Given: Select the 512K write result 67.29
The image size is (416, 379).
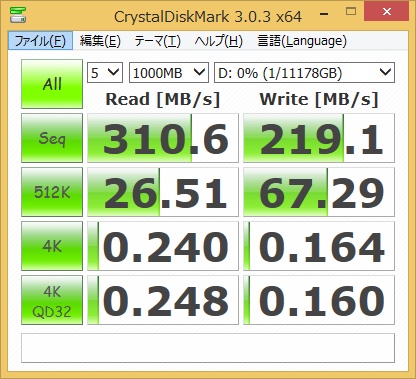Looking at the screenshot, I should point(319,192).
